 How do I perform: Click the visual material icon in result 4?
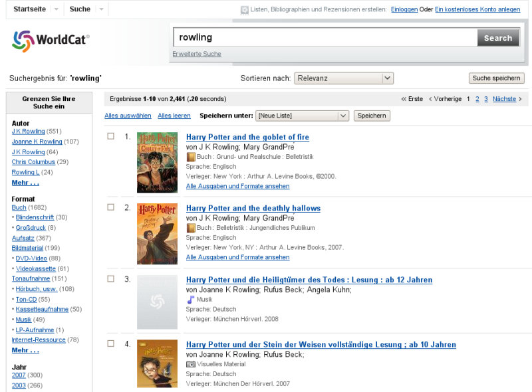pyautogui.click(x=191, y=365)
